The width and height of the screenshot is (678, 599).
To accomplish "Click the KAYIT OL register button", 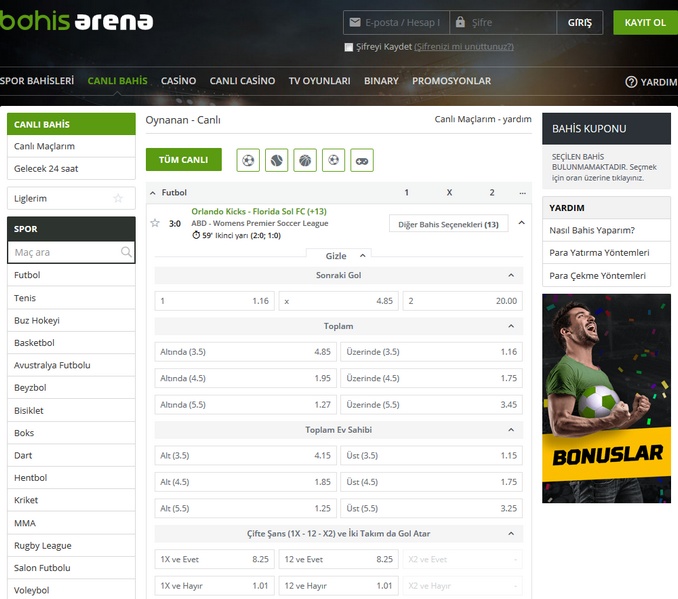I will coord(645,22).
